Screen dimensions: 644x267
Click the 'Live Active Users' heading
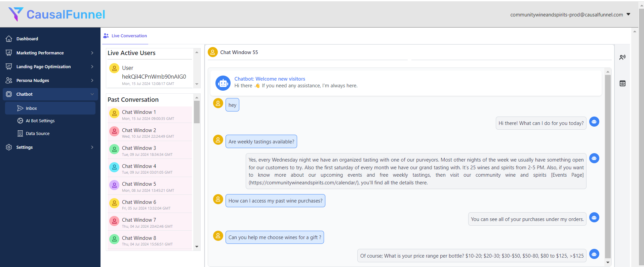click(x=131, y=53)
